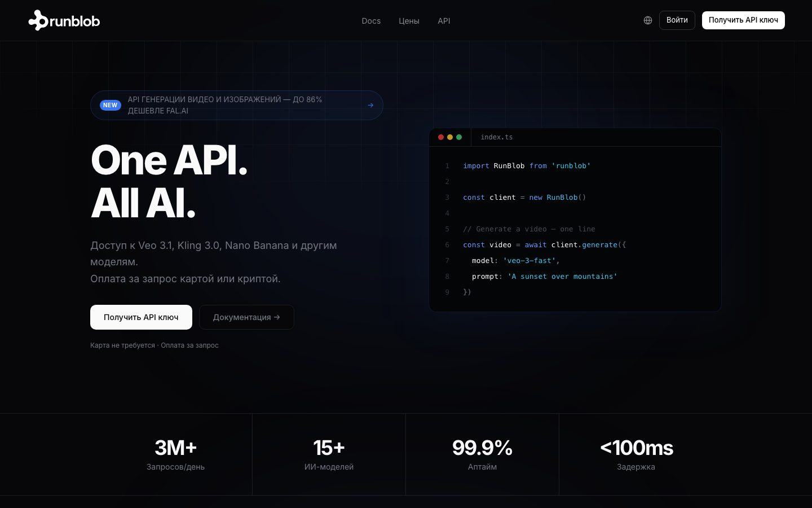Click the red dot in code window

tap(441, 137)
